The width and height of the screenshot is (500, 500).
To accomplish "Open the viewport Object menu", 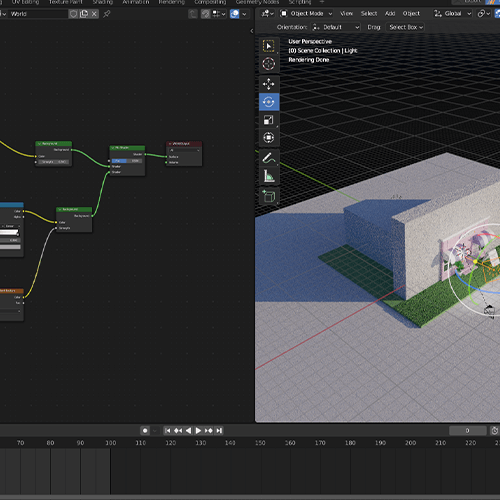I will pos(411,14).
